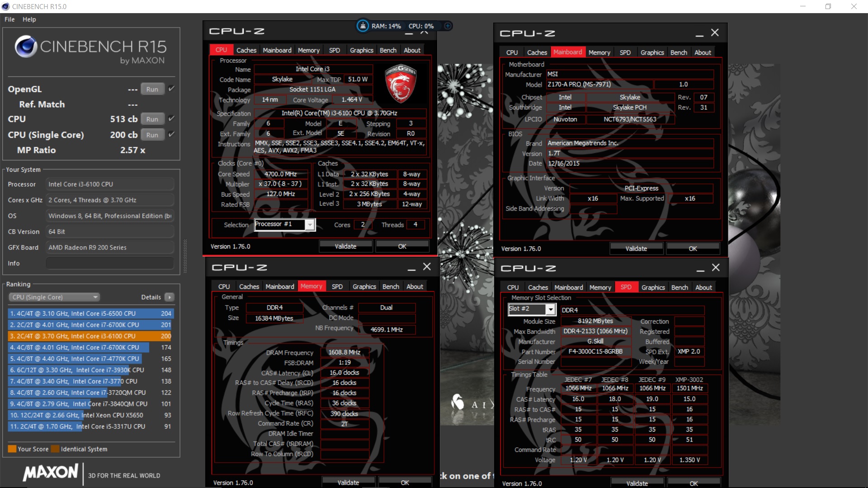The width and height of the screenshot is (868, 488).
Task: Run the OpenGL benchmark
Action: [152, 89]
